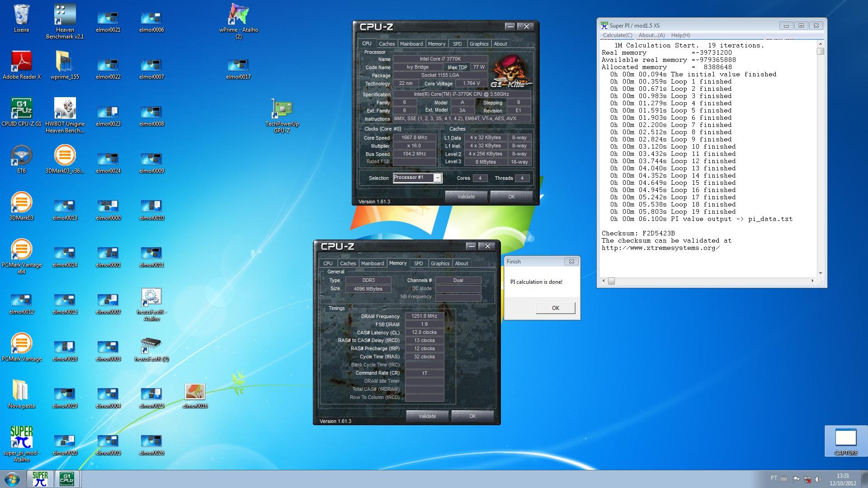Launch the 3DMark03 desktop shortcut
Screen dimensions: 868x488
tap(21, 206)
